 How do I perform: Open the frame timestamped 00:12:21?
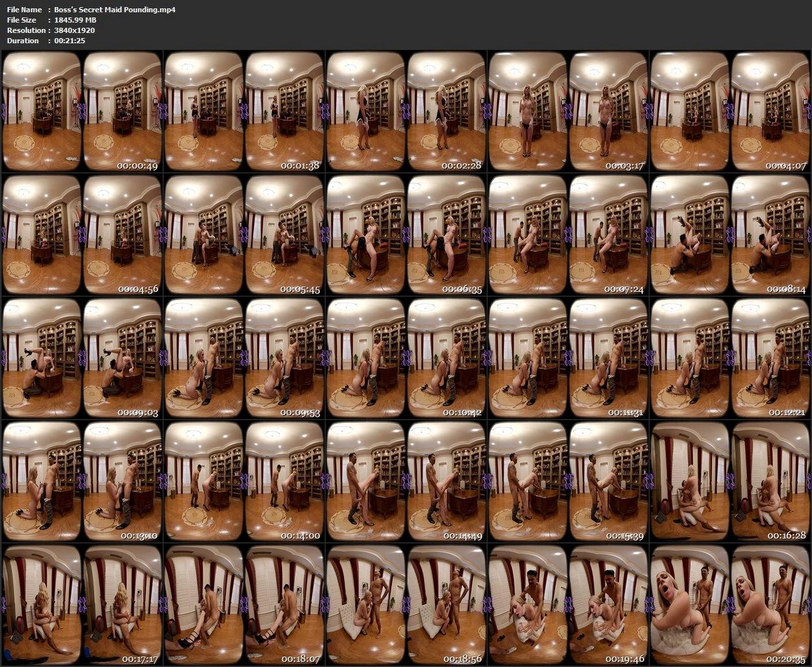pyautogui.click(x=730, y=358)
